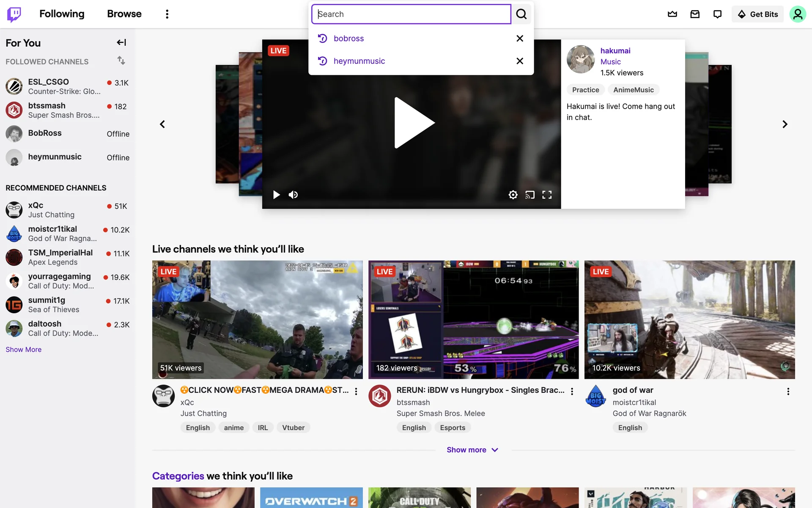Collapse the For You sidebar
Screen dimensions: 812x508
121,42
